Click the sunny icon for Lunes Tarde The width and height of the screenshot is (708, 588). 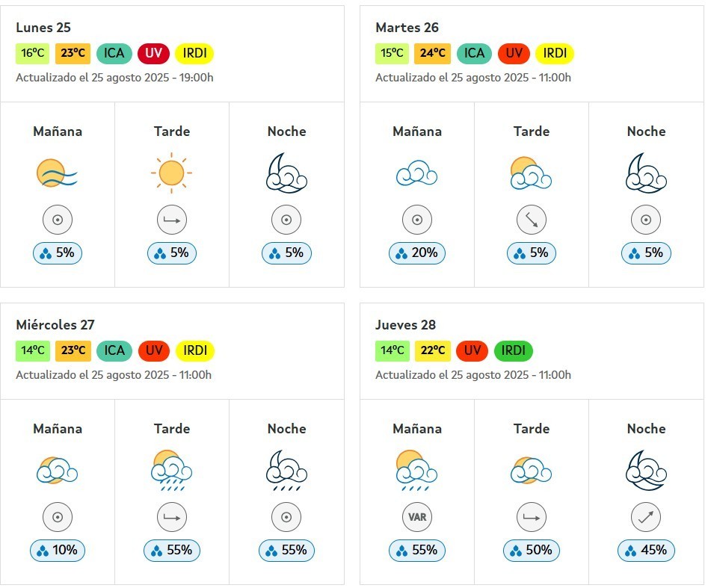coord(172,173)
